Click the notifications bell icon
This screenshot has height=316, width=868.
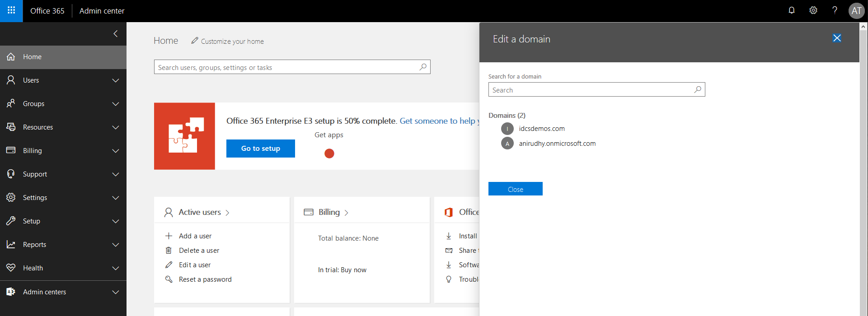point(792,10)
